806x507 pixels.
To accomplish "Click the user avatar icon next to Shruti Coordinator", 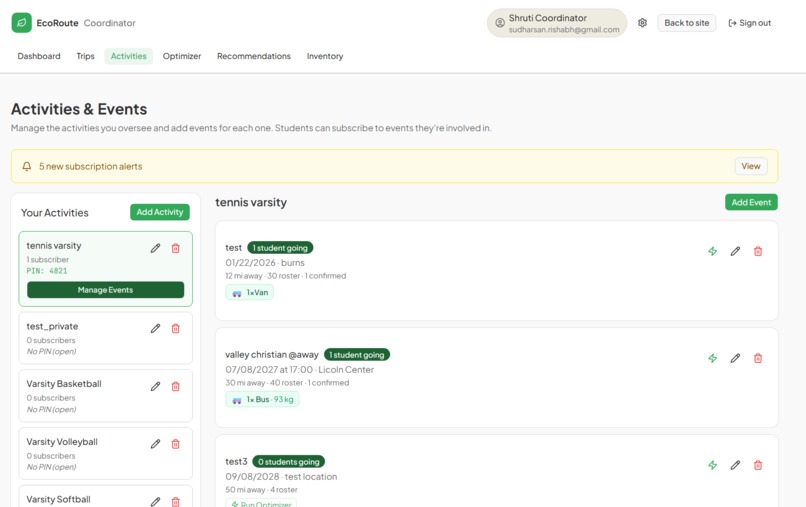I will pos(499,23).
